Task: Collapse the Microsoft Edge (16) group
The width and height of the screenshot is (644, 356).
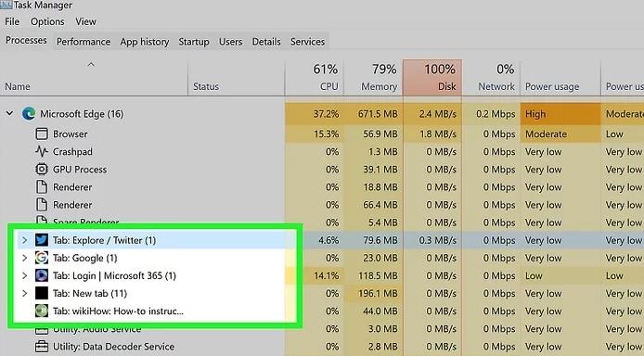Action: (9, 114)
